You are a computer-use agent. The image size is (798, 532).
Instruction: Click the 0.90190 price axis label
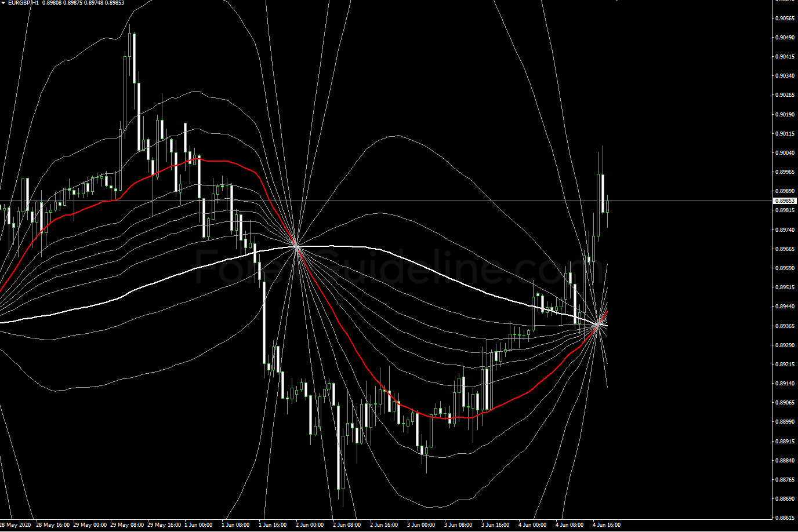click(785, 115)
